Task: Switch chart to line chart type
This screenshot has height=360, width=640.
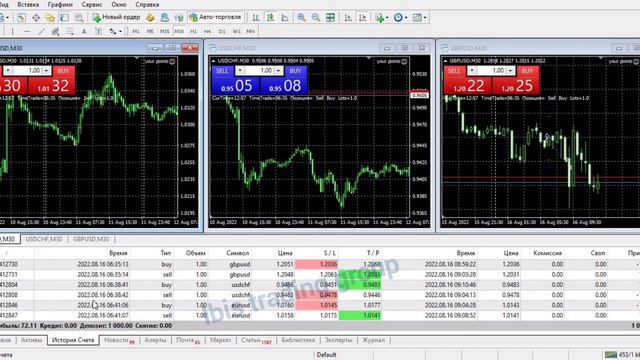Action: click(x=285, y=17)
